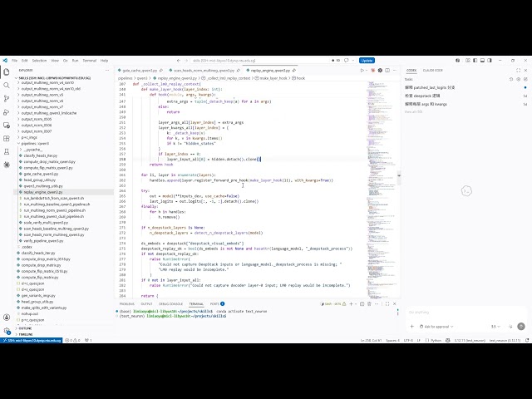Split the editor to the right
The image size is (532, 399).
point(387,70)
